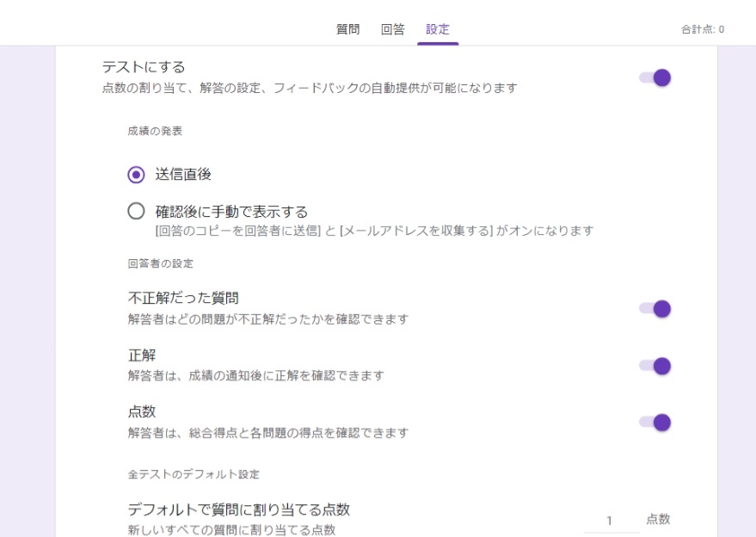Image resolution: width=756 pixels, height=537 pixels.
Task: Click the 解答者は、成績の通知後に正解を確認できます description
Action: point(256,375)
